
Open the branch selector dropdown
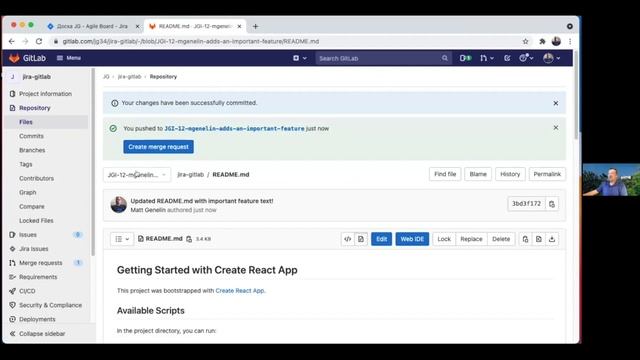[137, 175]
